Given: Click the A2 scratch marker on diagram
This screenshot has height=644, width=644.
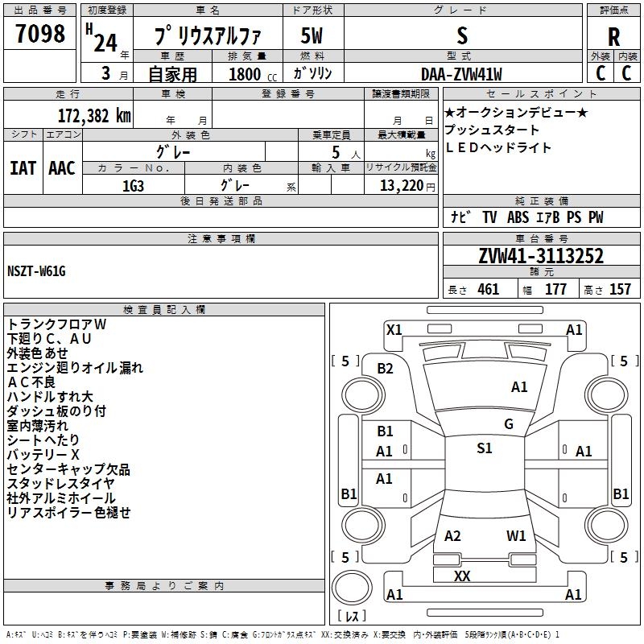Looking at the screenshot, I should point(452,536).
